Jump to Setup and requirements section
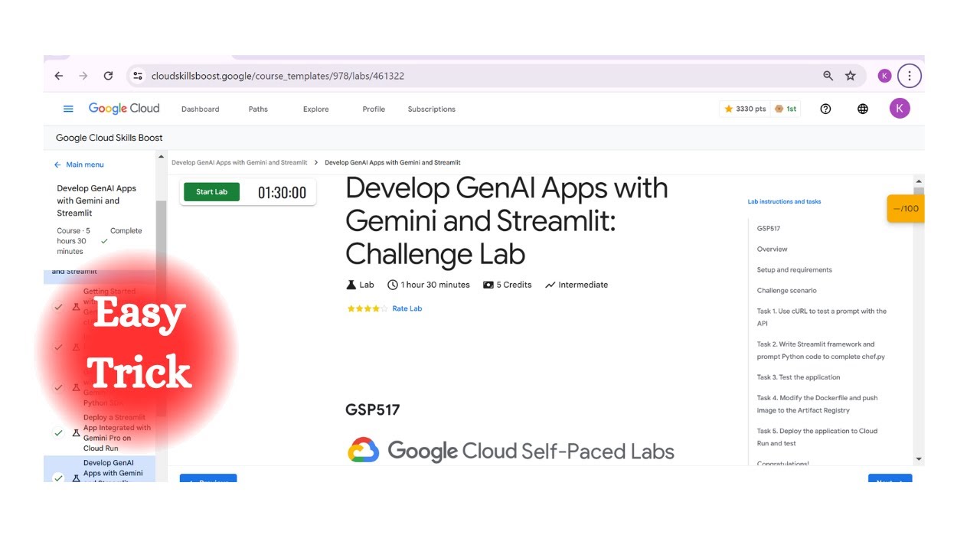980x551 pixels. click(x=794, y=269)
